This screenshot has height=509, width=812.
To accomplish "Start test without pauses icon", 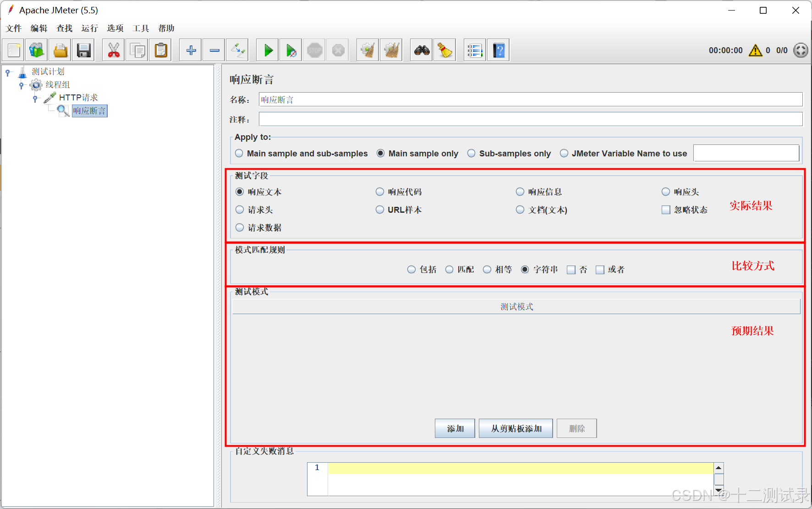I will pos(291,50).
